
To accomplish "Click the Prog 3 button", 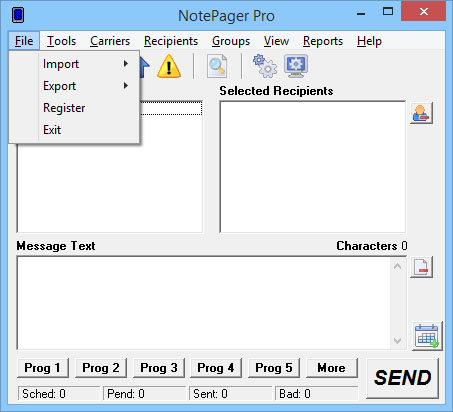I will 159,368.
